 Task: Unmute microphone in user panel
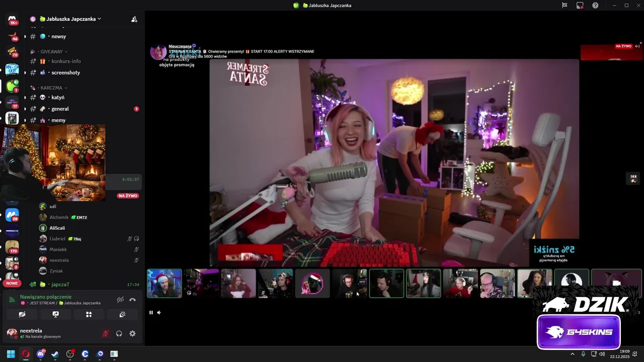[x=106, y=333]
